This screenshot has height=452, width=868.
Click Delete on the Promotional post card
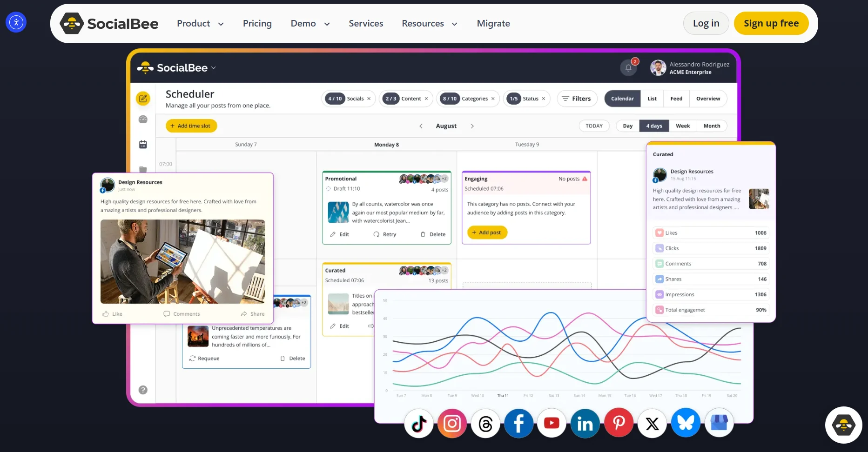[x=433, y=234]
